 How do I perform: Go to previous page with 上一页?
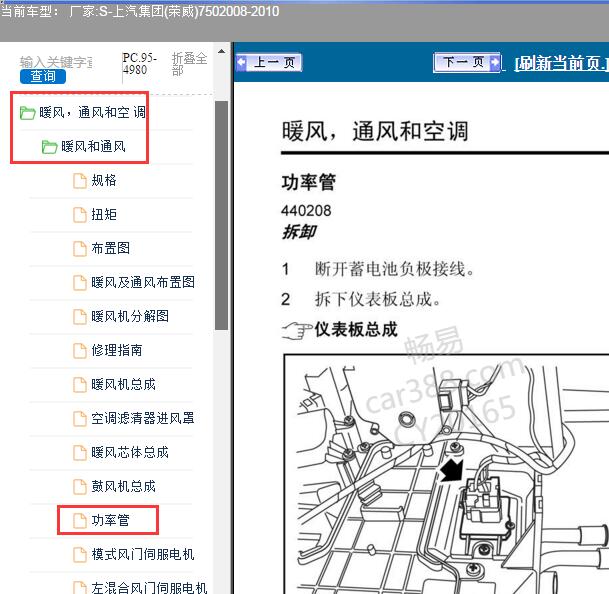tap(268, 63)
